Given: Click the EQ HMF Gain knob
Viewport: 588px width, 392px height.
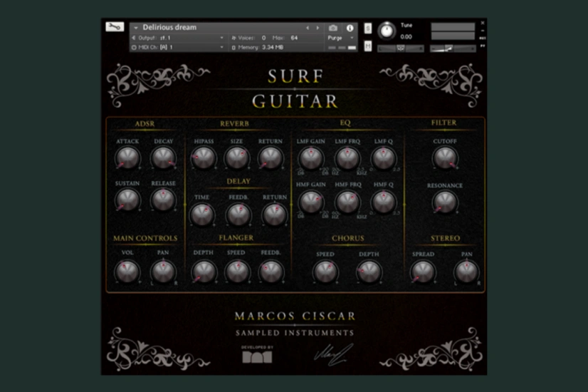Looking at the screenshot, I should point(311,202).
